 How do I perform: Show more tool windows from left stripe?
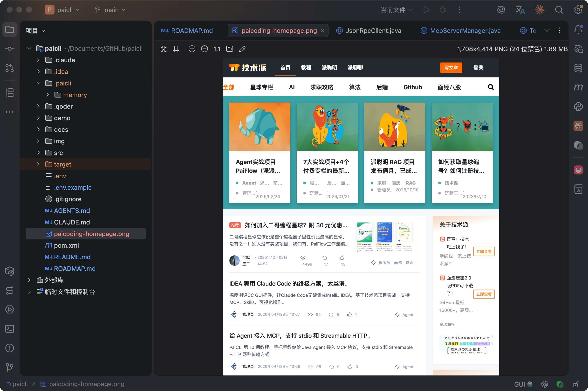point(10,112)
